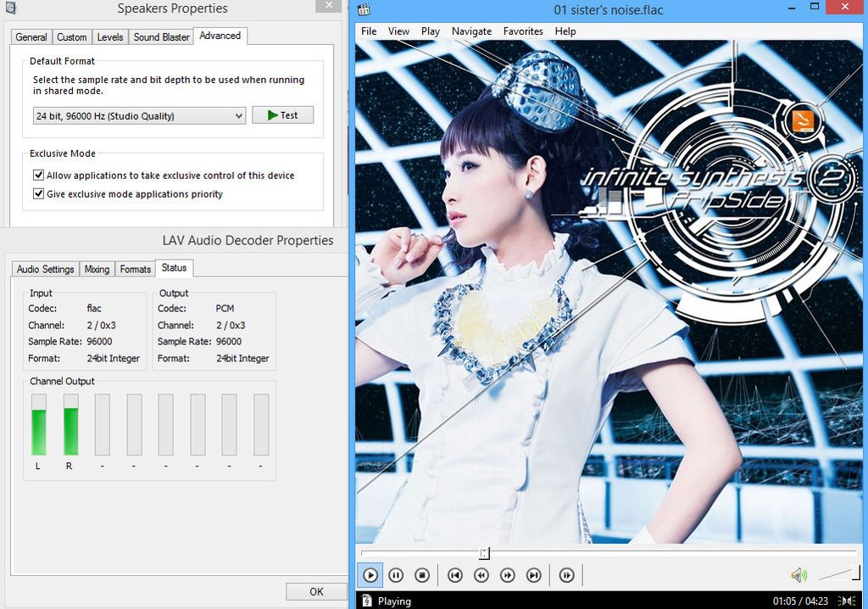868x609 pixels.
Task: Click input Format '24bit Integer' value
Action: coord(114,358)
